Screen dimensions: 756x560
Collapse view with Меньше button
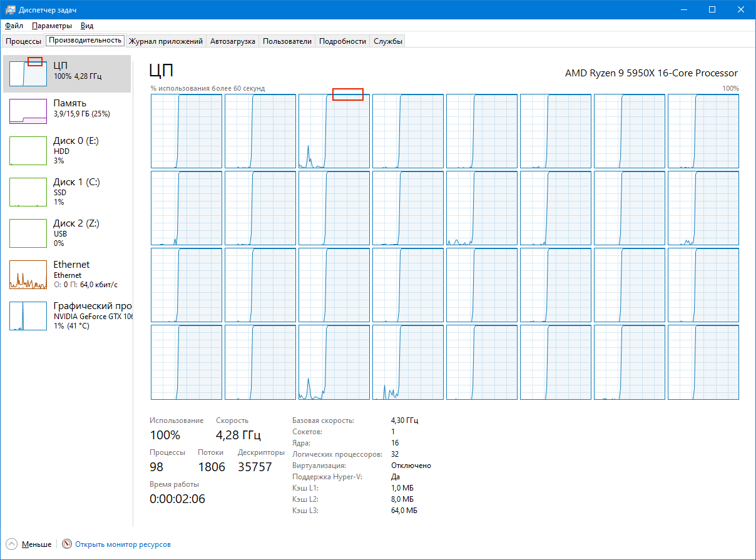point(29,544)
